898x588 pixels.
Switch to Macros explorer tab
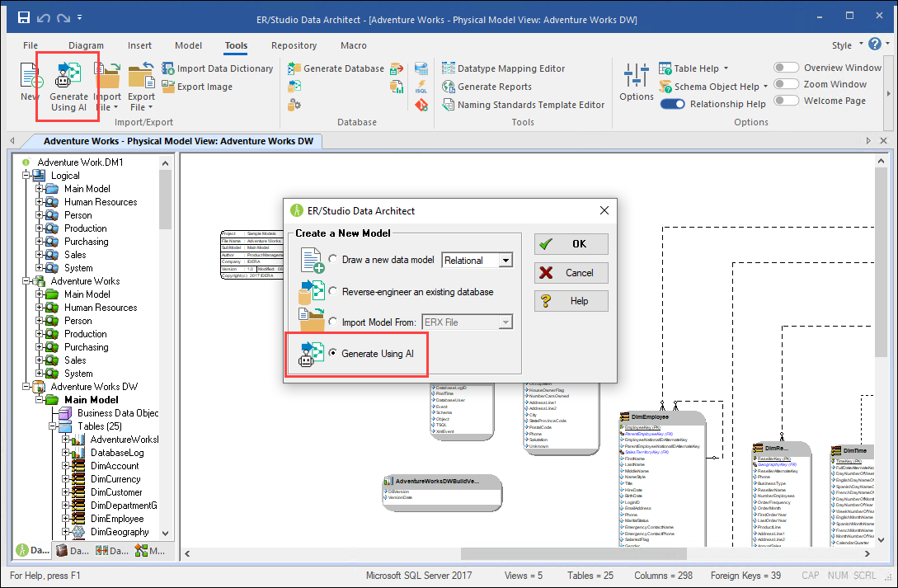[150, 551]
